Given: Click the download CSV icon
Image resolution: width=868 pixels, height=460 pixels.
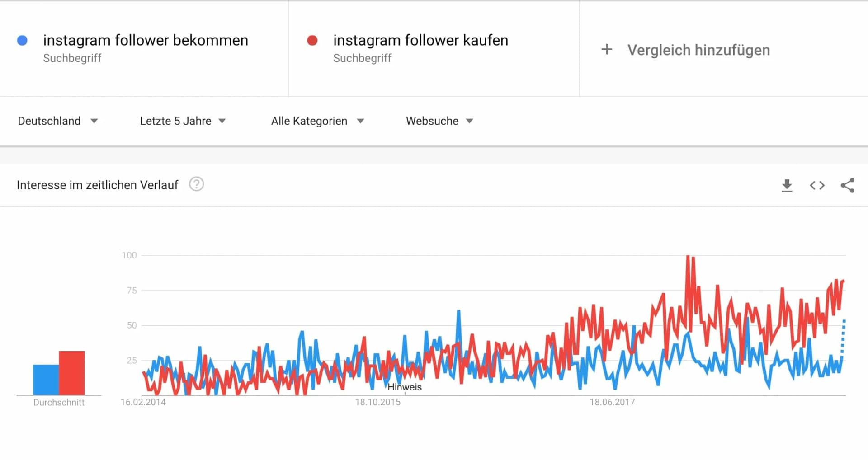Looking at the screenshot, I should [787, 185].
